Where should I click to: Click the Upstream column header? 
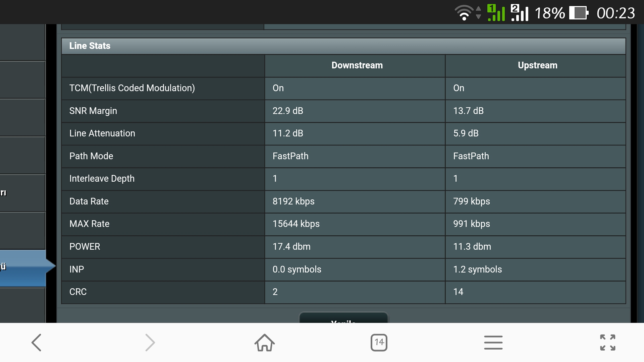point(537,65)
